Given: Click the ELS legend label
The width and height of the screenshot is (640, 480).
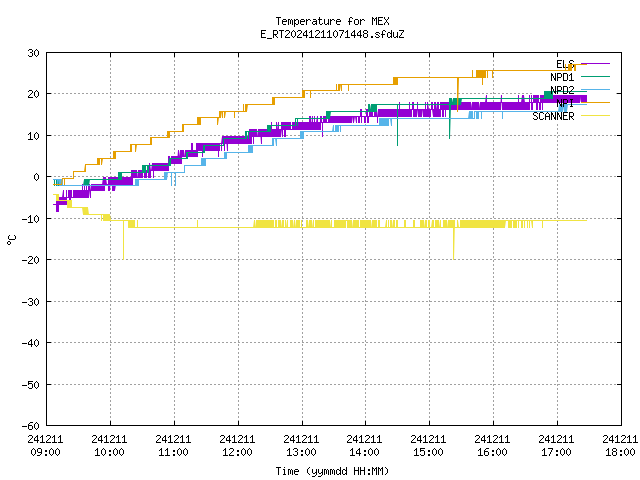Looking at the screenshot, I should click(565, 64).
